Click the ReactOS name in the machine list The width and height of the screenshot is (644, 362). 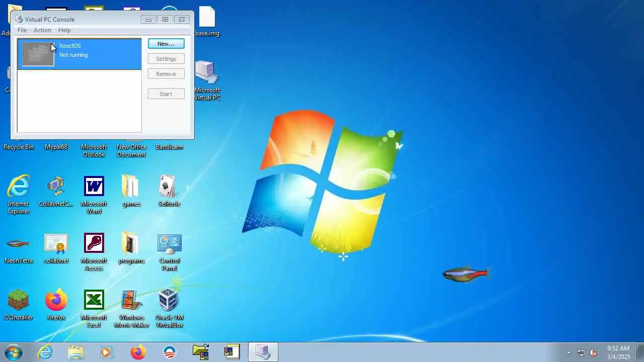(70, 46)
